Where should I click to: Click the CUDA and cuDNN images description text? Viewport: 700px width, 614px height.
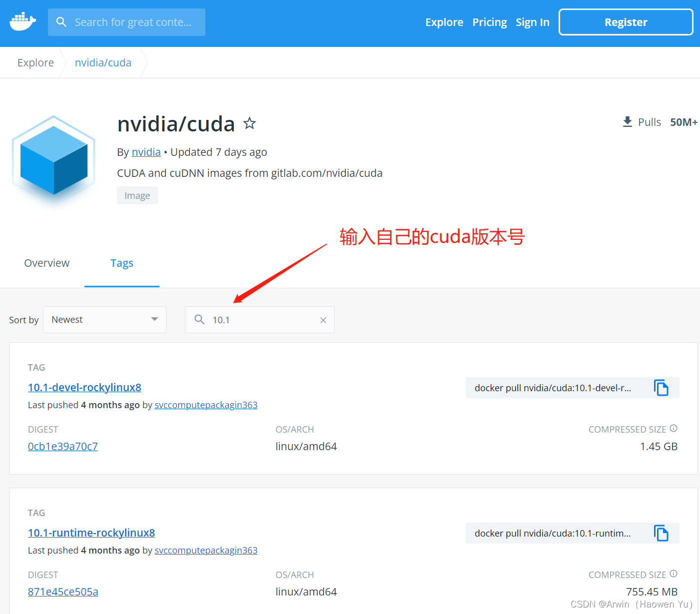[x=250, y=173]
